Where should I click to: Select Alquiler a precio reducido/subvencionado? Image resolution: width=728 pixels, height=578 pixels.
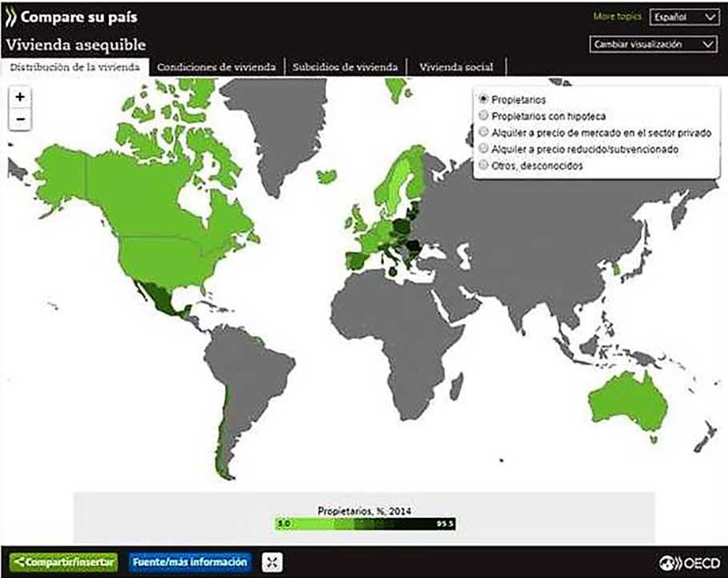(x=483, y=149)
